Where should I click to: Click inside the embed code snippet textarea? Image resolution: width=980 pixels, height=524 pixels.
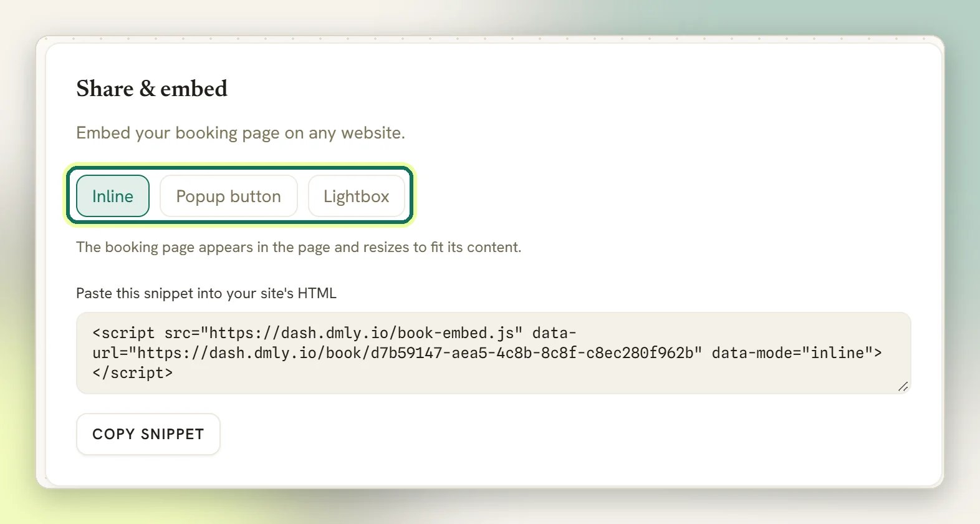coord(493,353)
